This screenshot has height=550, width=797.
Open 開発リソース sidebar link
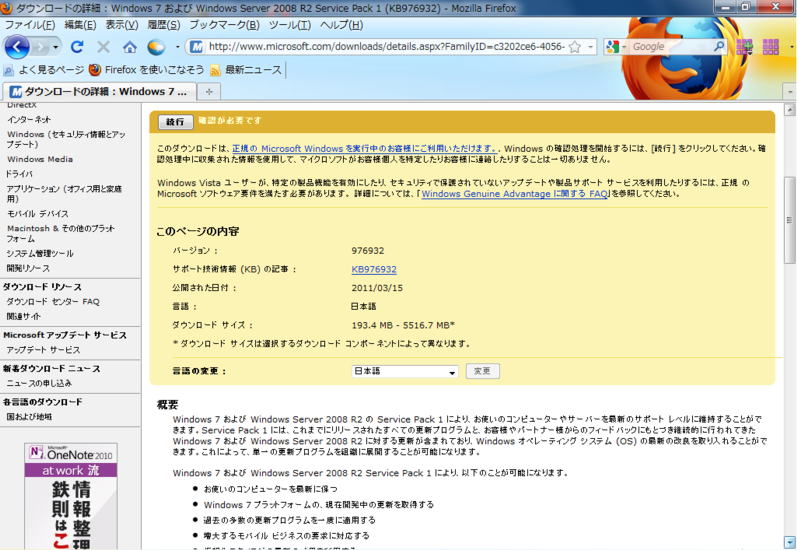(28, 268)
